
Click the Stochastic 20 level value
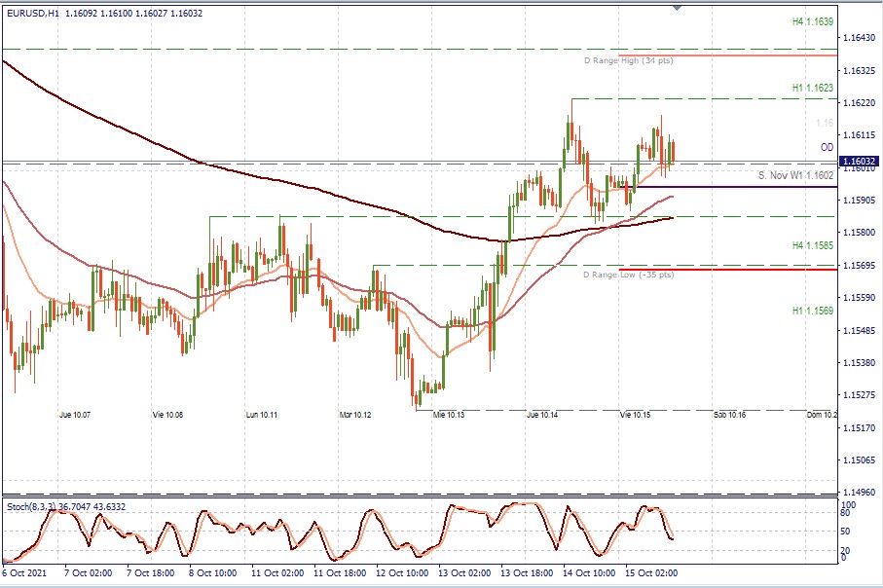(845, 550)
